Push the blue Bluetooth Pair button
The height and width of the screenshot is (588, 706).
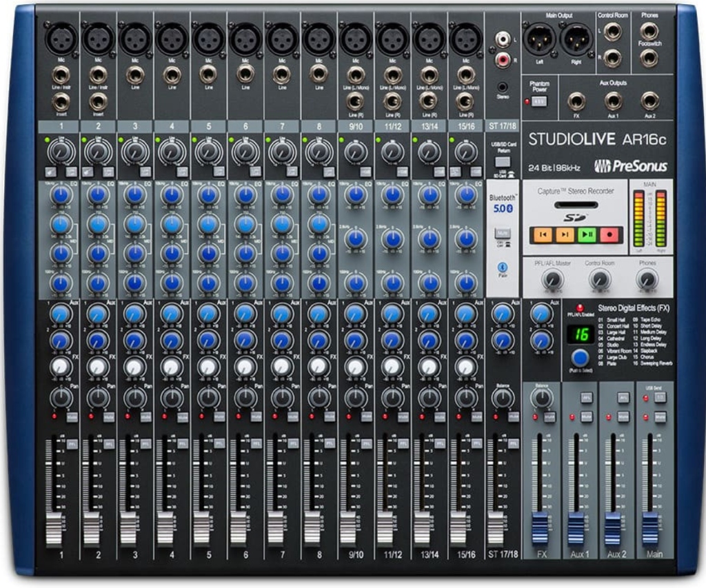pos(503,267)
